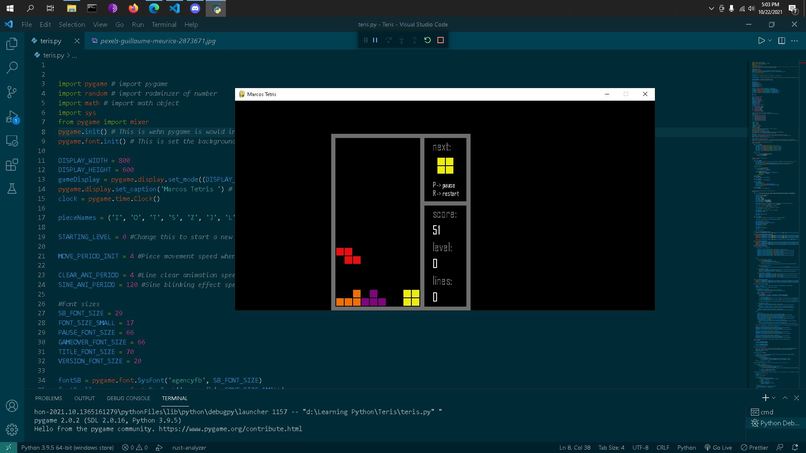
Task: Open run options dropdown beside play icon
Action: point(770,41)
